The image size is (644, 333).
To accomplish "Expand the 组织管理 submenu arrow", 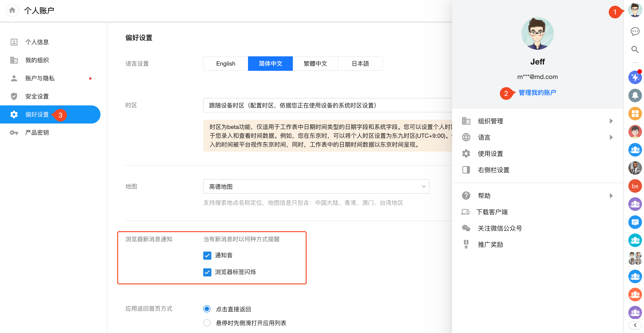I will tap(611, 121).
